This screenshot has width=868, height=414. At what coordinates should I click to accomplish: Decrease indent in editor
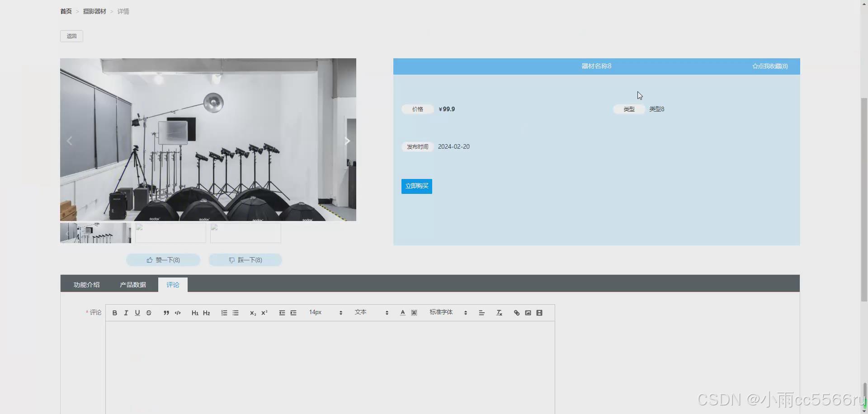tap(282, 313)
